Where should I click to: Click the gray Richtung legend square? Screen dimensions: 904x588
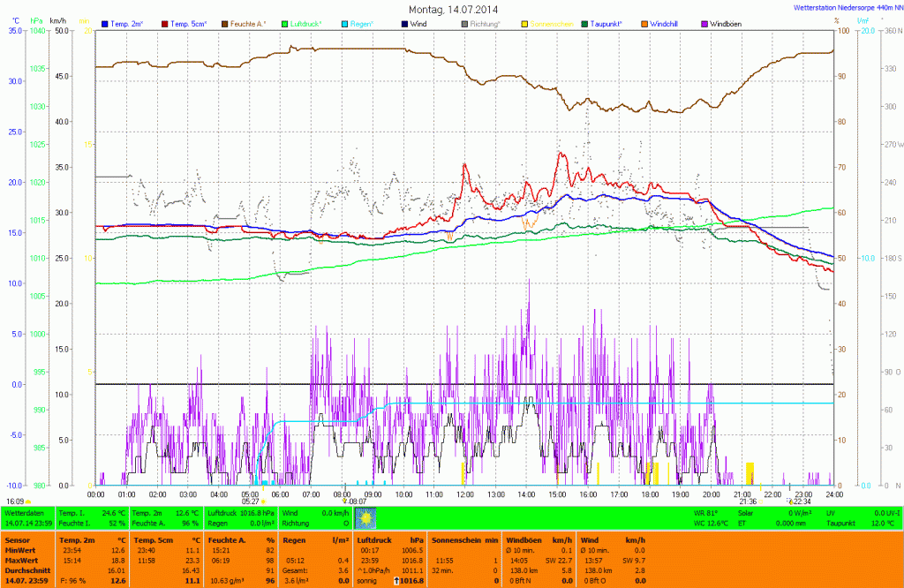coord(465,23)
